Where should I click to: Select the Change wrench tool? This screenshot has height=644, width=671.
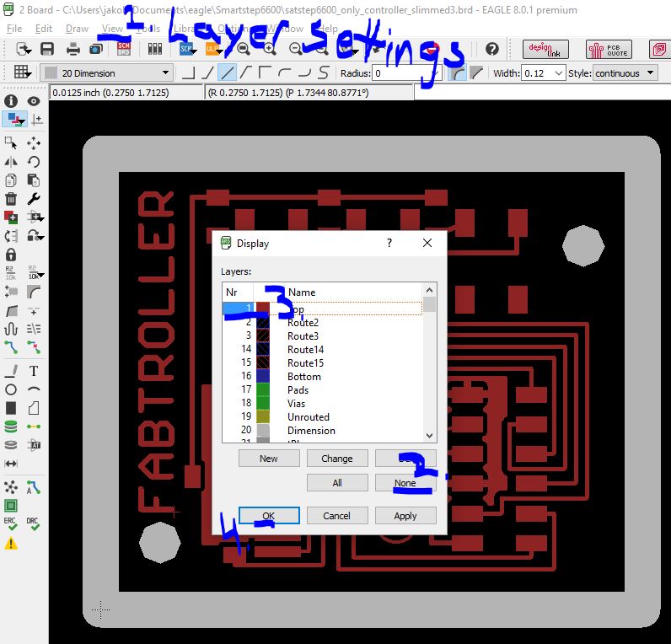[34, 199]
